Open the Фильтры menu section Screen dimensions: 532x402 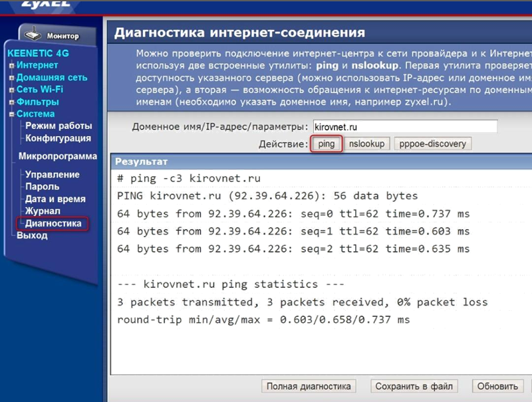pyautogui.click(x=38, y=102)
